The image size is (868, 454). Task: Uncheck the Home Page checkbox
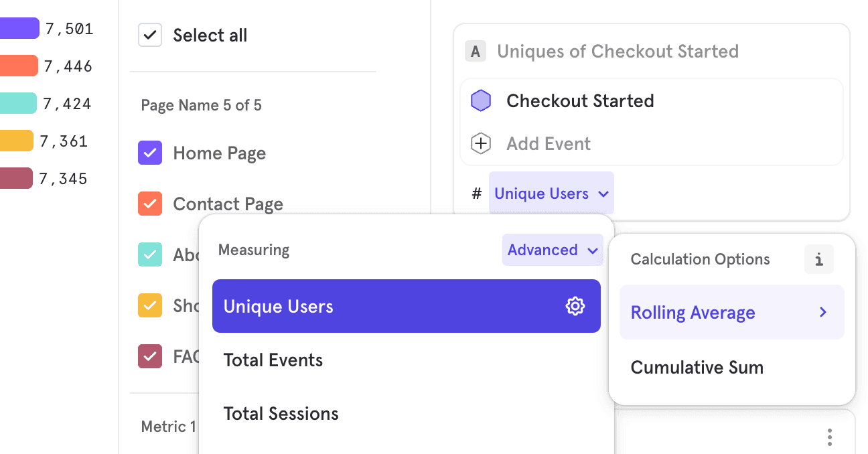[x=150, y=153]
